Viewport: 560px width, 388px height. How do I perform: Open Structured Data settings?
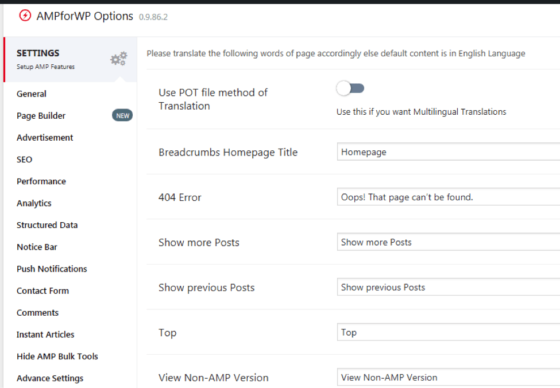47,225
